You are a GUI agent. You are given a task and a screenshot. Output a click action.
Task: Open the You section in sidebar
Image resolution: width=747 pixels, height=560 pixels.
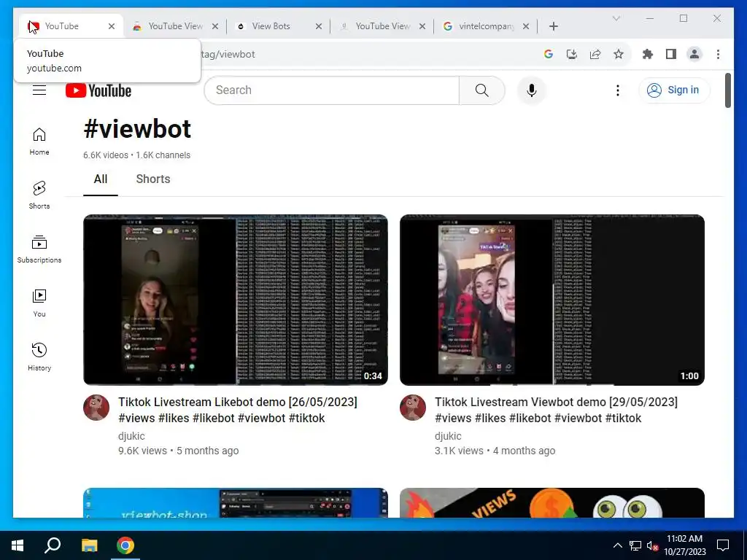coord(39,303)
